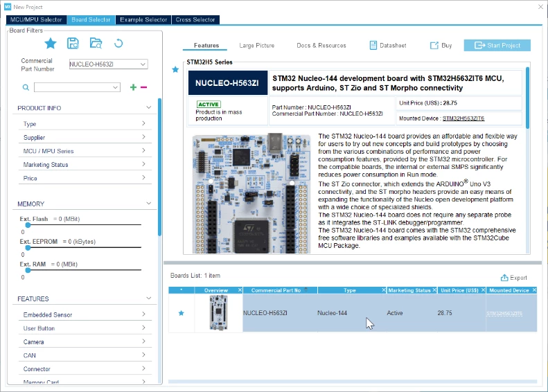Select the Board Selector tab
The height and width of the screenshot is (392, 548).
click(x=91, y=19)
